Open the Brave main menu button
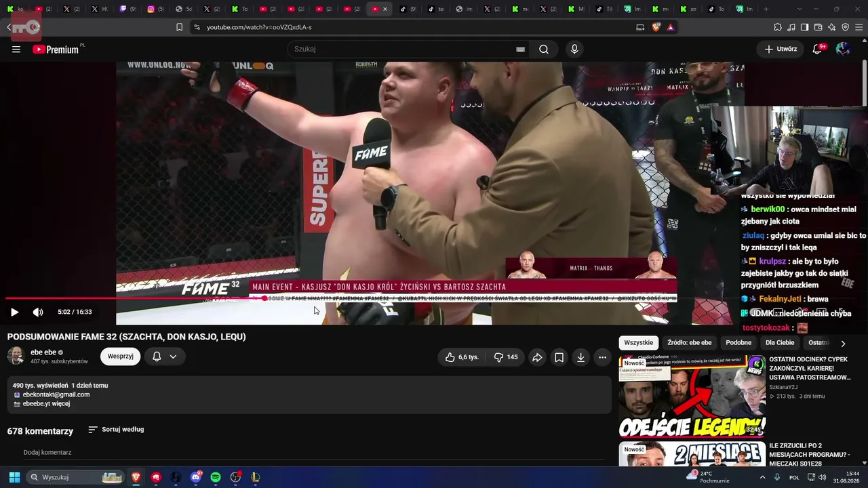This screenshot has width=868, height=488. click(859, 27)
